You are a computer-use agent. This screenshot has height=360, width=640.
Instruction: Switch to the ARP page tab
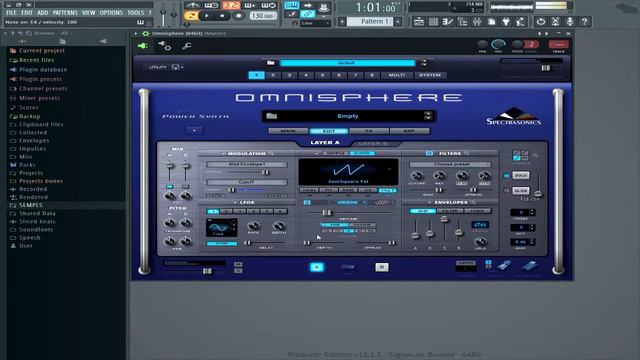[x=409, y=131]
